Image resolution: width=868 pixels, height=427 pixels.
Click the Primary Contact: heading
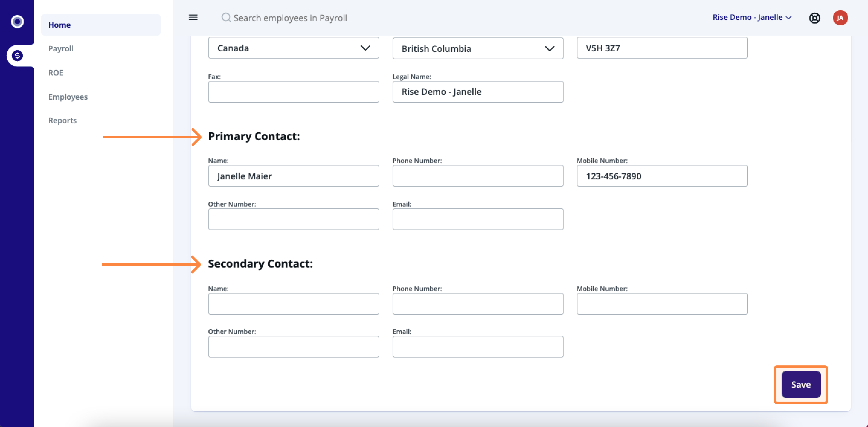click(x=254, y=136)
